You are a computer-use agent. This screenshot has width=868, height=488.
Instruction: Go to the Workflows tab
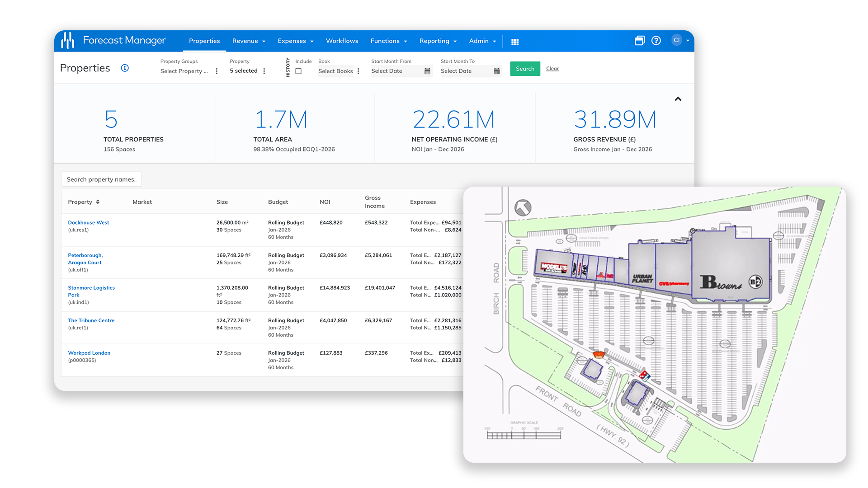point(342,41)
